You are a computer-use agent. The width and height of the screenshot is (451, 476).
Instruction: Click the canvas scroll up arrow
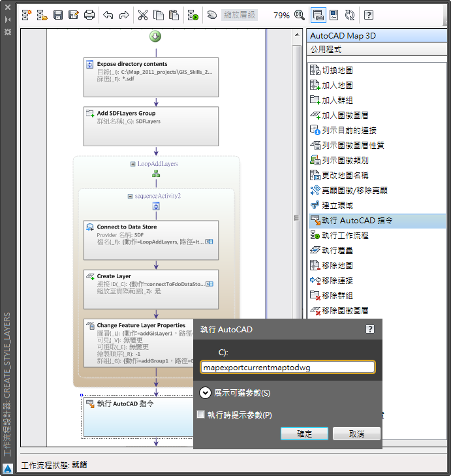(x=297, y=35)
